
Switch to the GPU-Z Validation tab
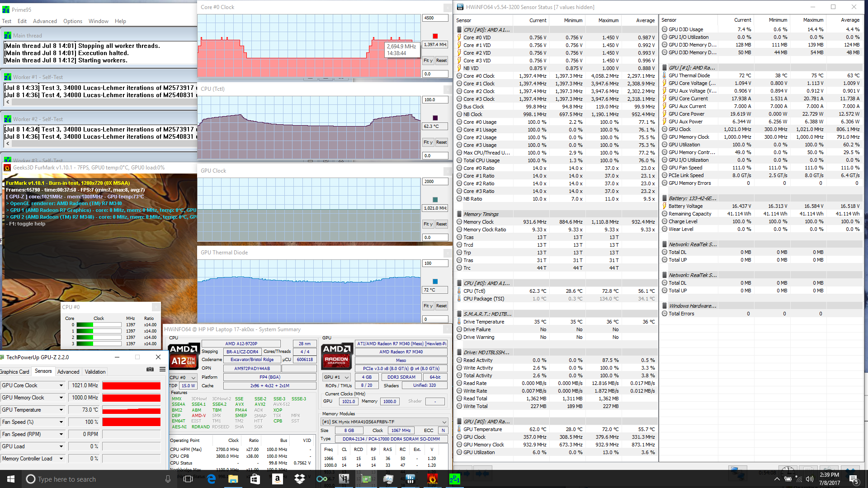(95, 372)
